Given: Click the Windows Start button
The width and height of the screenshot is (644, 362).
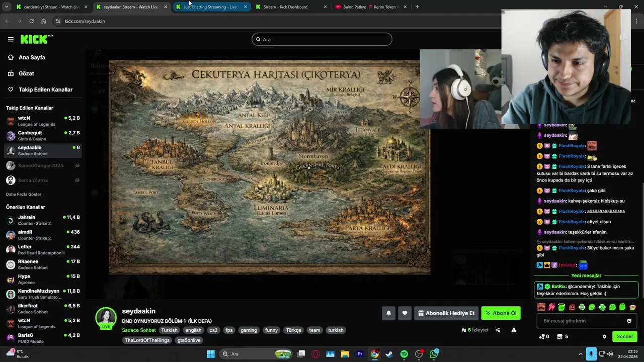Looking at the screenshot, I should coord(211,354).
